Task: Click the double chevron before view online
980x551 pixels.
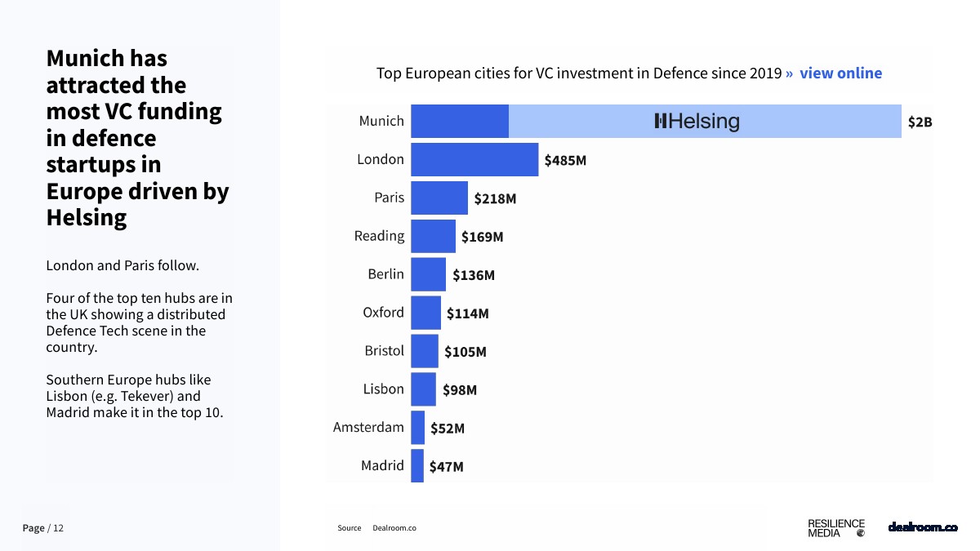Action: (x=789, y=73)
